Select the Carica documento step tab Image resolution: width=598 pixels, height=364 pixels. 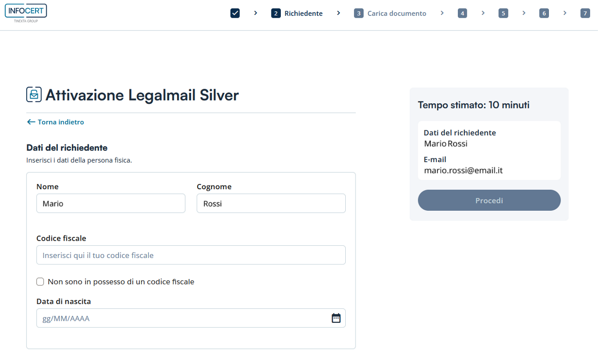click(x=391, y=13)
